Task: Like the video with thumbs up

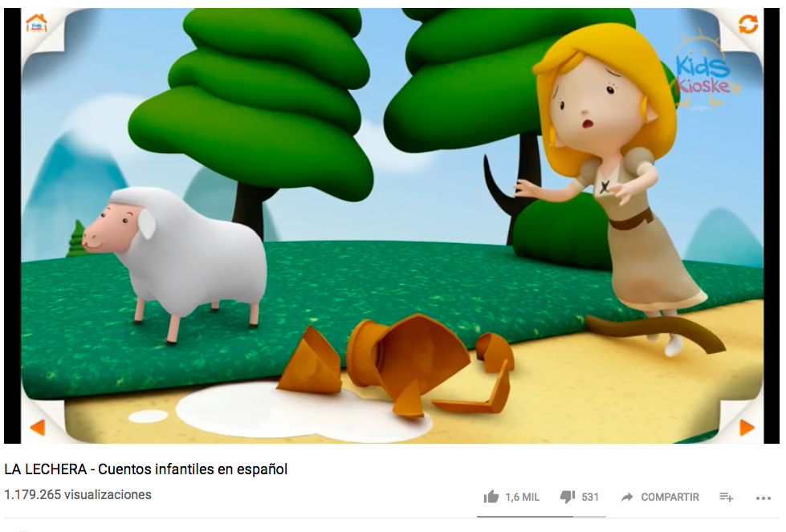Action: pyautogui.click(x=491, y=497)
